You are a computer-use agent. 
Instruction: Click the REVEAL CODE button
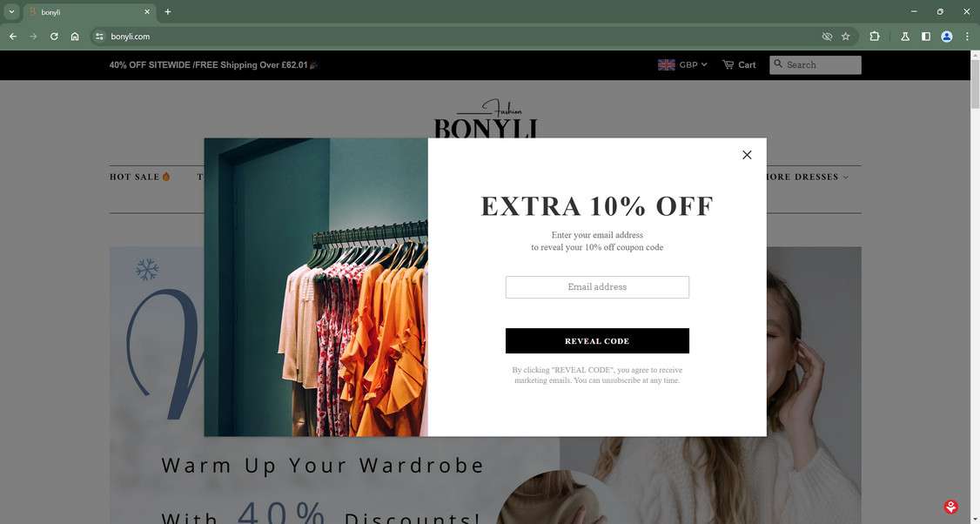[597, 341]
